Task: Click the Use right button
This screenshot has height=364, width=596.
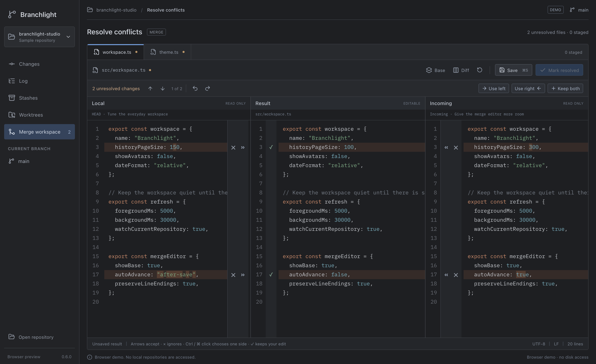Action: (528, 89)
